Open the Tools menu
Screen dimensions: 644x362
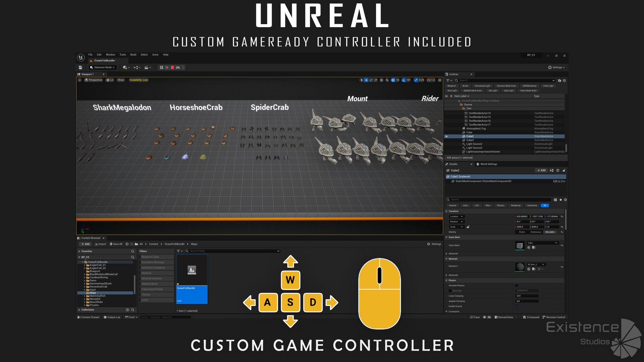click(123, 55)
